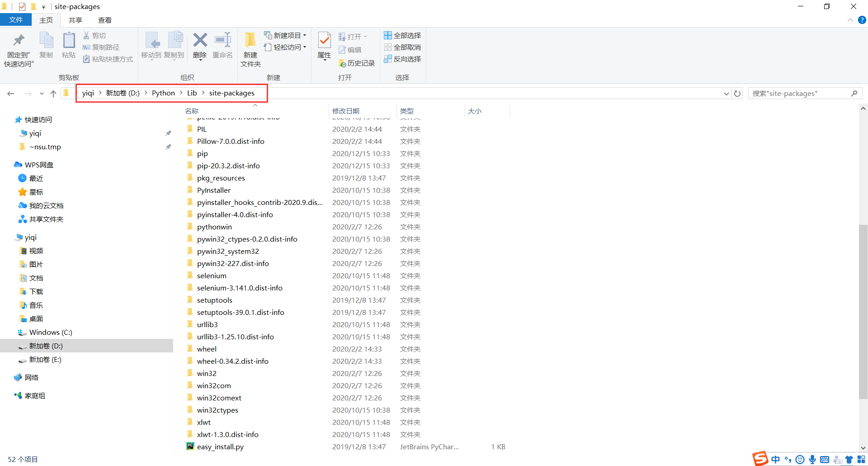Click the Sogou microphone voice input icon
The height and width of the screenshot is (466, 868).
(812, 460)
